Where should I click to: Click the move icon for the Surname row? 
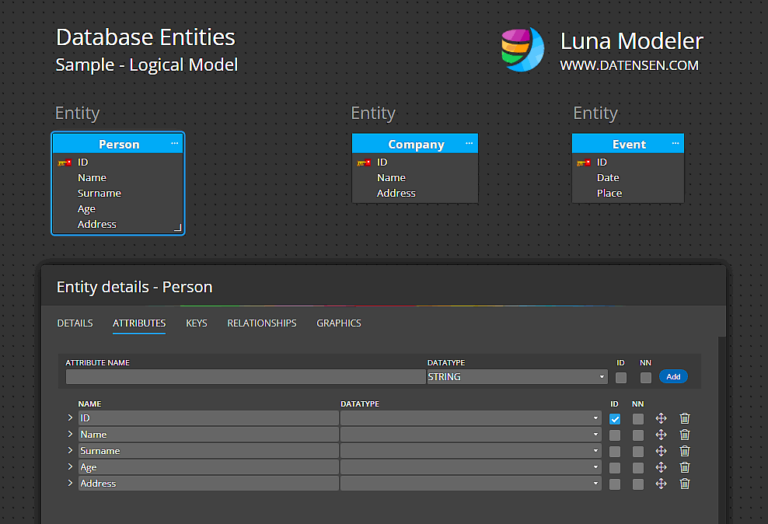(661, 451)
